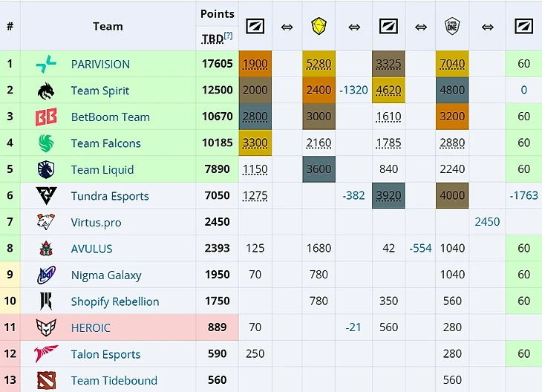This screenshot has width=542, height=392.
Task: Click the Team Tidebound Dota logo
Action: pyautogui.click(x=46, y=380)
